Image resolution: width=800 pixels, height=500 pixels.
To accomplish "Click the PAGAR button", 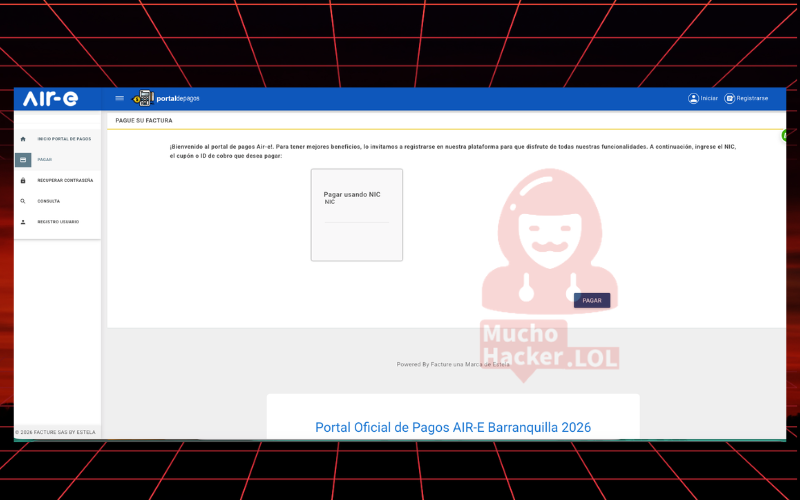I will [x=592, y=301].
